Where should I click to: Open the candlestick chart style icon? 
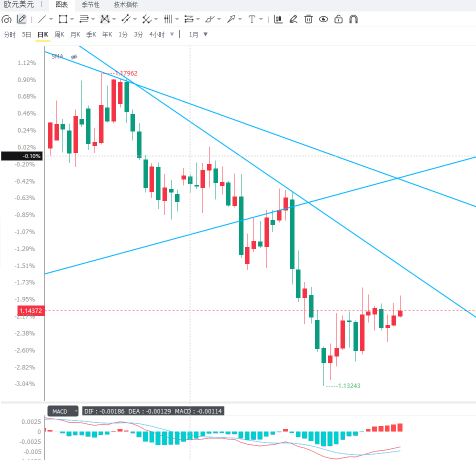(278, 19)
